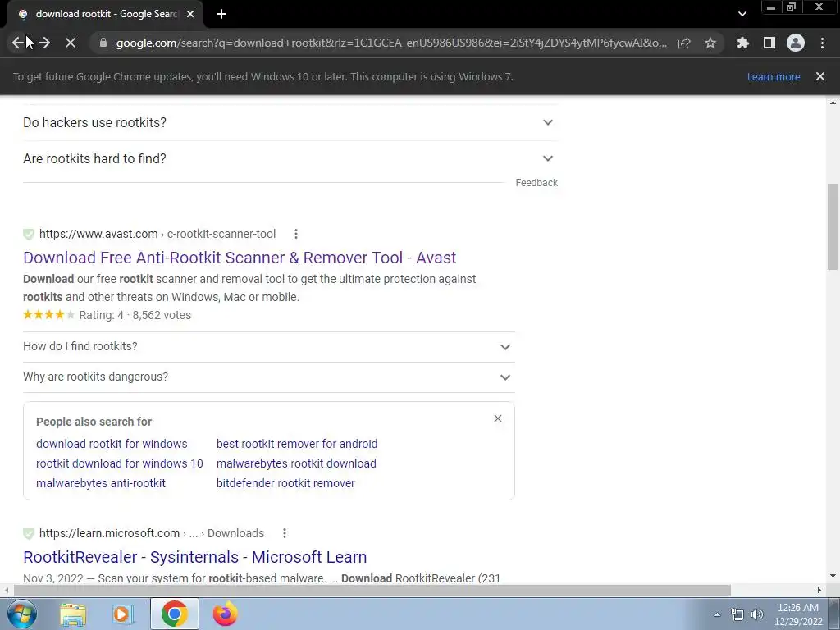
Task: Click the learn.microsoft.com result URL text
Action: point(152,533)
